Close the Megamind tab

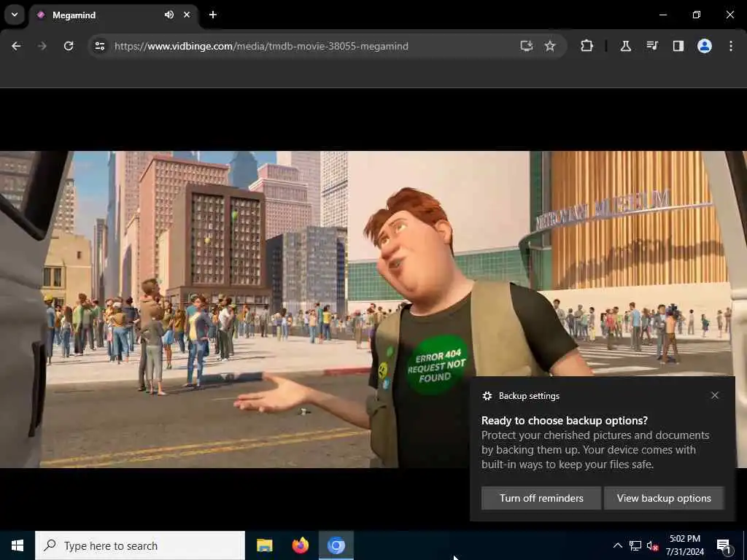[x=187, y=15]
